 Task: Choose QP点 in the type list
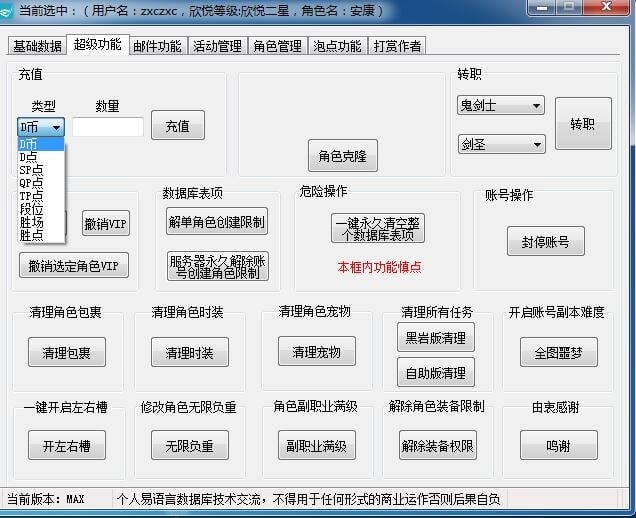[x=31, y=183]
